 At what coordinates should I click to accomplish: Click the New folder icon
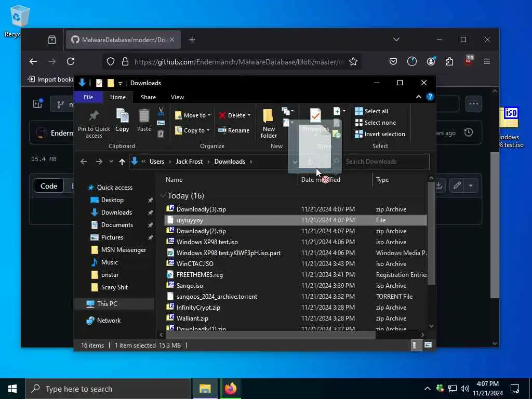point(269,116)
